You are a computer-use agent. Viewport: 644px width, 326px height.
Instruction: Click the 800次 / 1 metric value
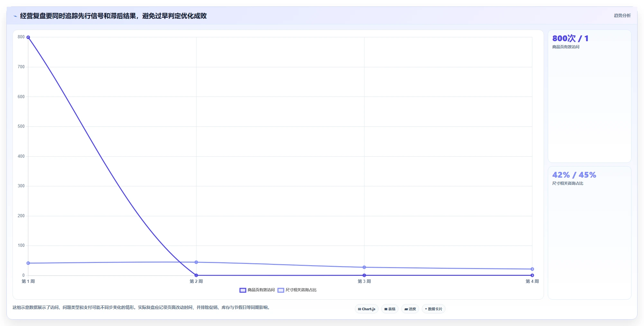tap(570, 38)
